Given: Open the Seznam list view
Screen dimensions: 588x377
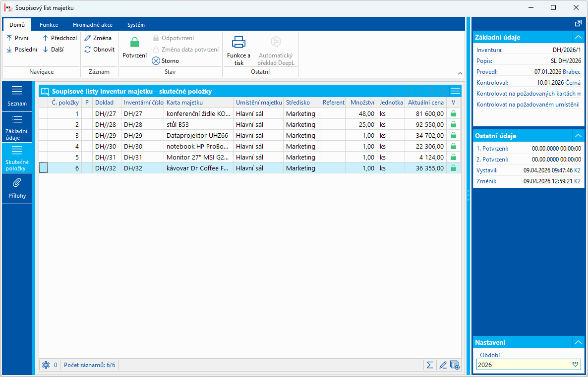Looking at the screenshot, I should (17, 96).
